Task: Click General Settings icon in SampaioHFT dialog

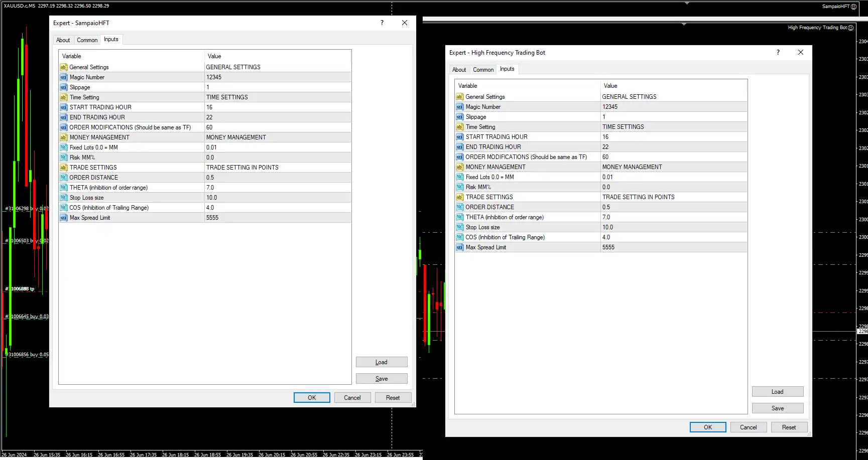Action: [63, 67]
